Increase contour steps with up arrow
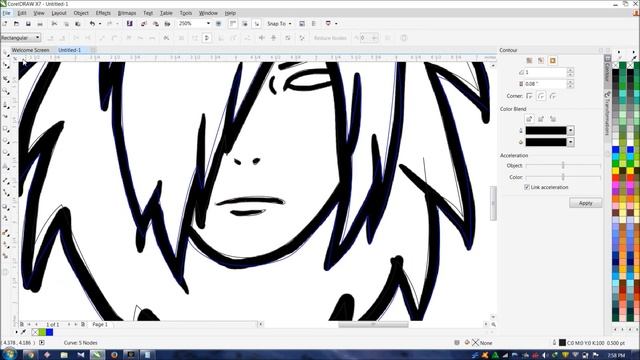Image resolution: width=640 pixels, height=360 pixels. [x=570, y=70]
